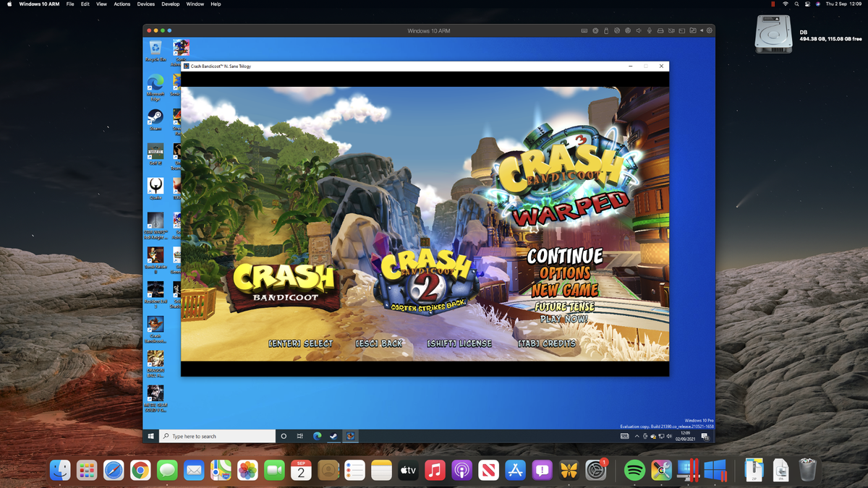
Task: Open the Window menu in menu bar
Action: pos(195,4)
